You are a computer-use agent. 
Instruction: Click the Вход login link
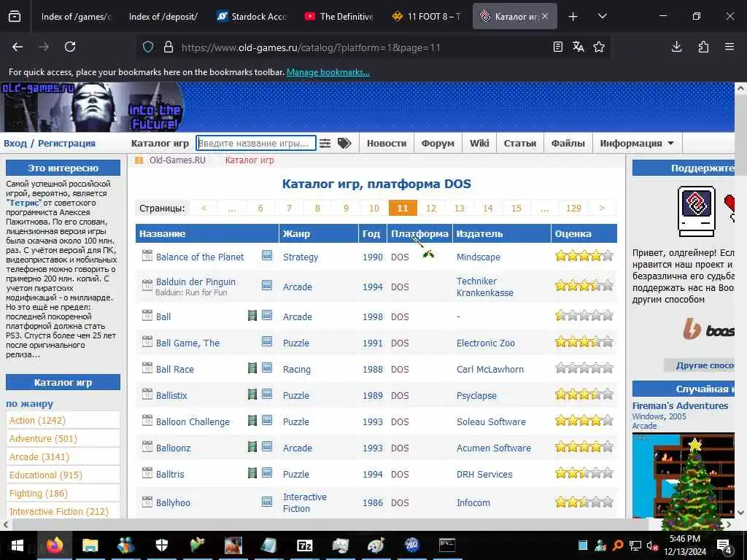[15, 144]
